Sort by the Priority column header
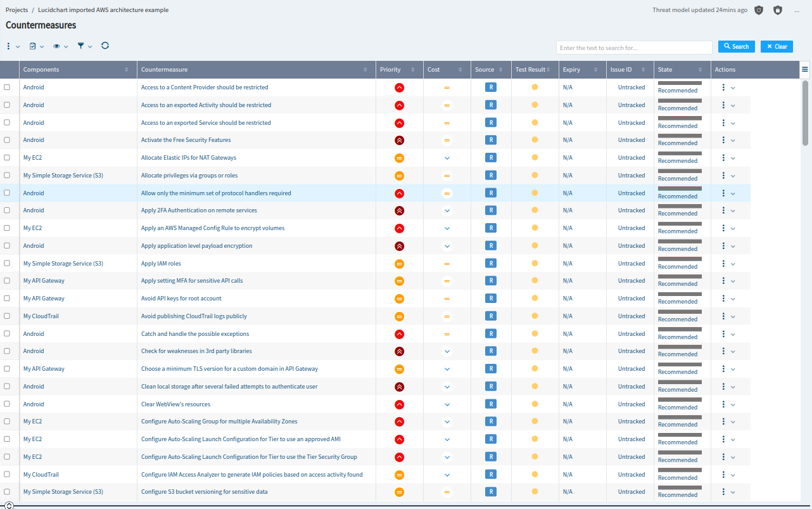812x509 pixels. 399,70
